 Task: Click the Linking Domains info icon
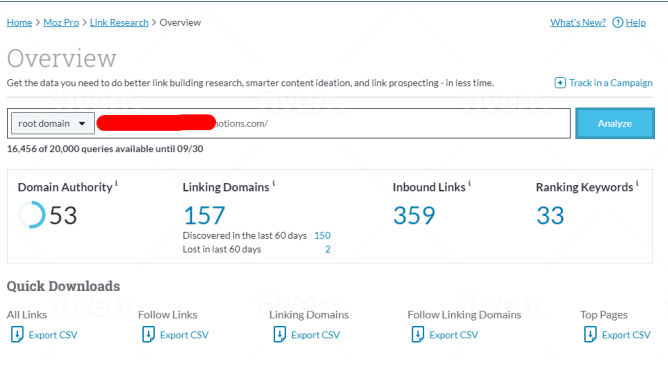click(x=274, y=183)
